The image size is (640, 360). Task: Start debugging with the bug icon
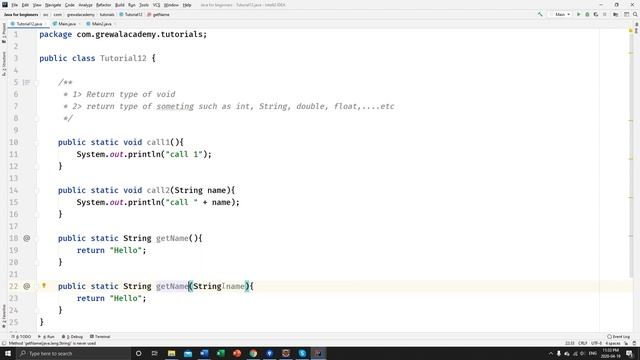[587, 14]
